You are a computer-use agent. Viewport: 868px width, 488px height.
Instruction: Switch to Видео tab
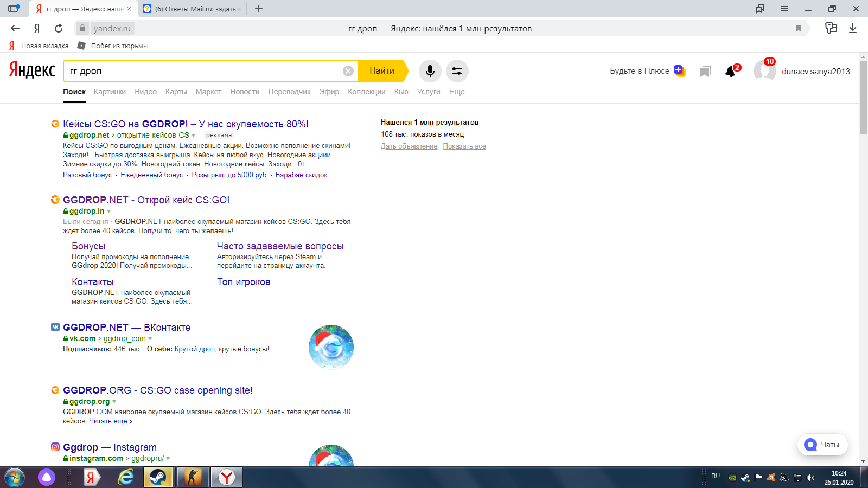tap(145, 92)
